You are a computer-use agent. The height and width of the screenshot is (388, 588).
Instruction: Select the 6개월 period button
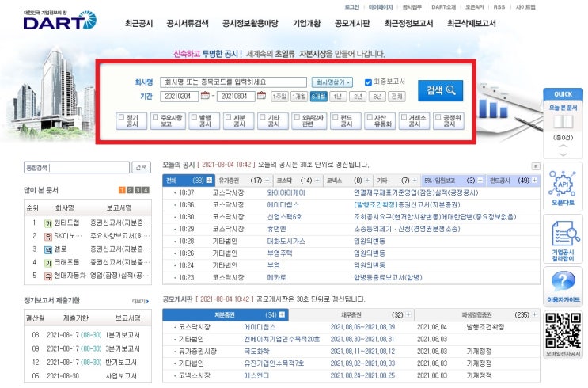[318, 97]
